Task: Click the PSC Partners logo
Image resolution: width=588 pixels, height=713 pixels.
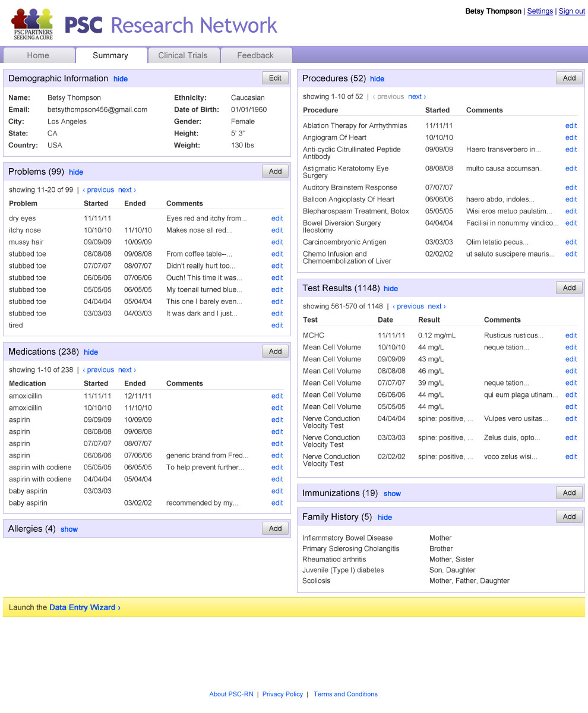Action: point(33,24)
